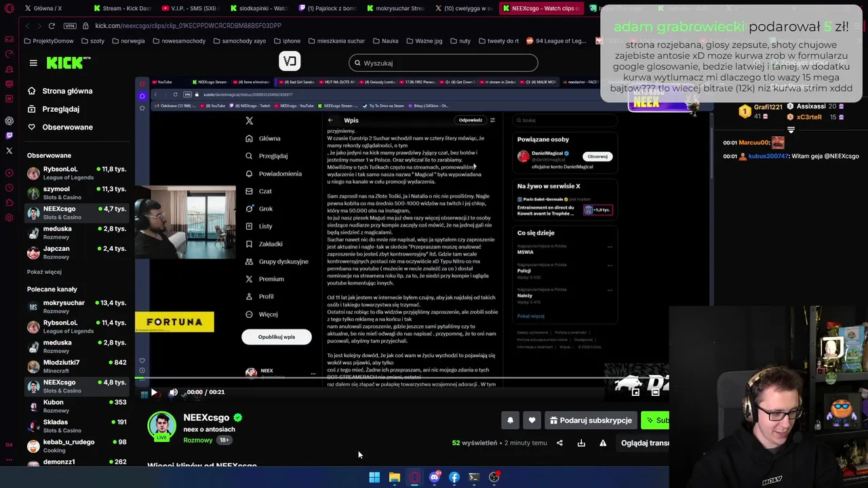Focus the Wyszukaj search field
Viewport: 868px width, 488px height.
coord(443,63)
